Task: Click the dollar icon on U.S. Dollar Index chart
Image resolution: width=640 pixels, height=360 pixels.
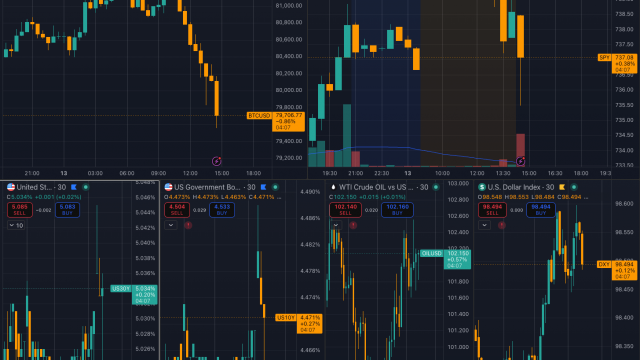Action: pyautogui.click(x=482, y=187)
